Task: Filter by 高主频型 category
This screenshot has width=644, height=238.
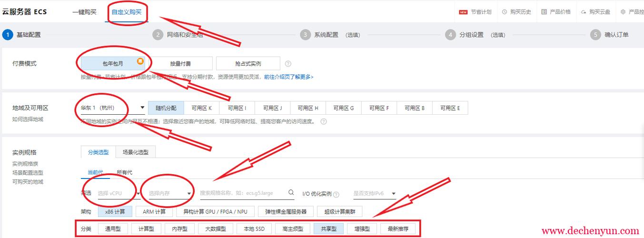Action: pyautogui.click(x=293, y=229)
